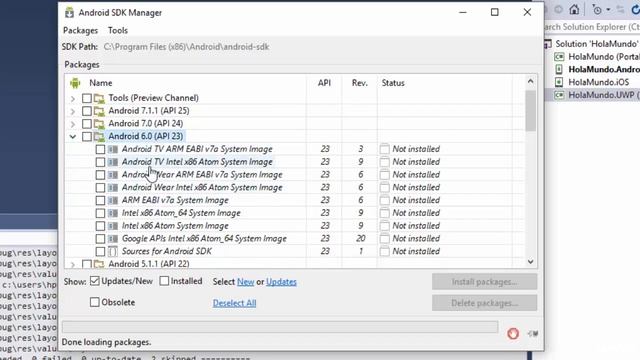The image size is (640, 360).
Task: Select the Sources for Android SDK checkbox
Action: tap(100, 251)
